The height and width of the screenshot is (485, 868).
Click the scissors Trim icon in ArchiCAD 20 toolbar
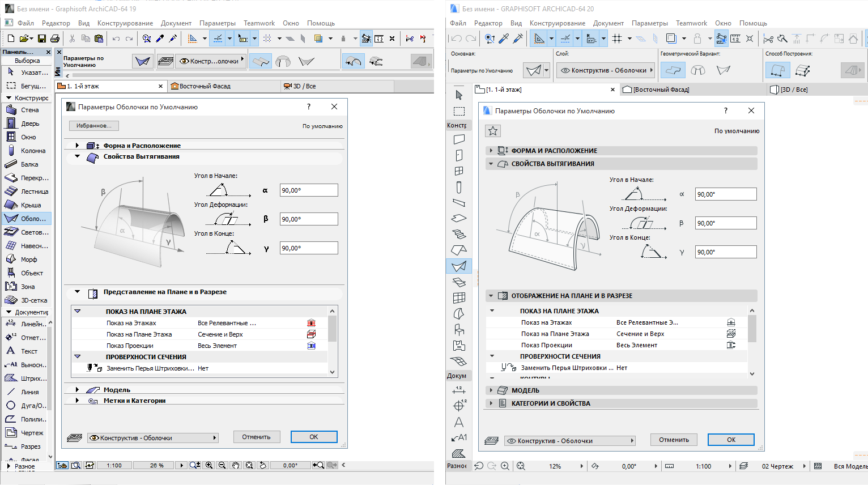[x=768, y=39]
